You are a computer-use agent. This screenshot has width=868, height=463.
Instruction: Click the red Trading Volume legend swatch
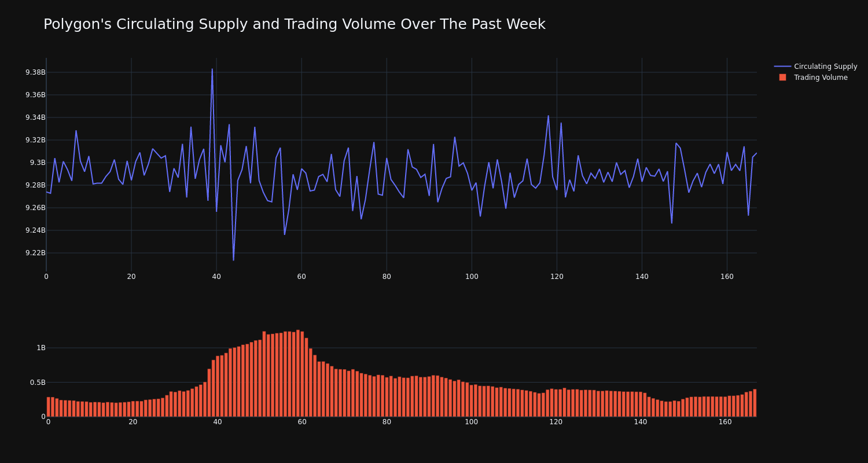pyautogui.click(x=782, y=78)
